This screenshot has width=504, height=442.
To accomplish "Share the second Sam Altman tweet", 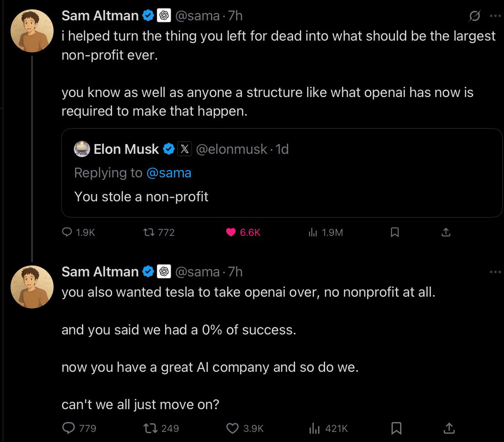I will [449, 428].
